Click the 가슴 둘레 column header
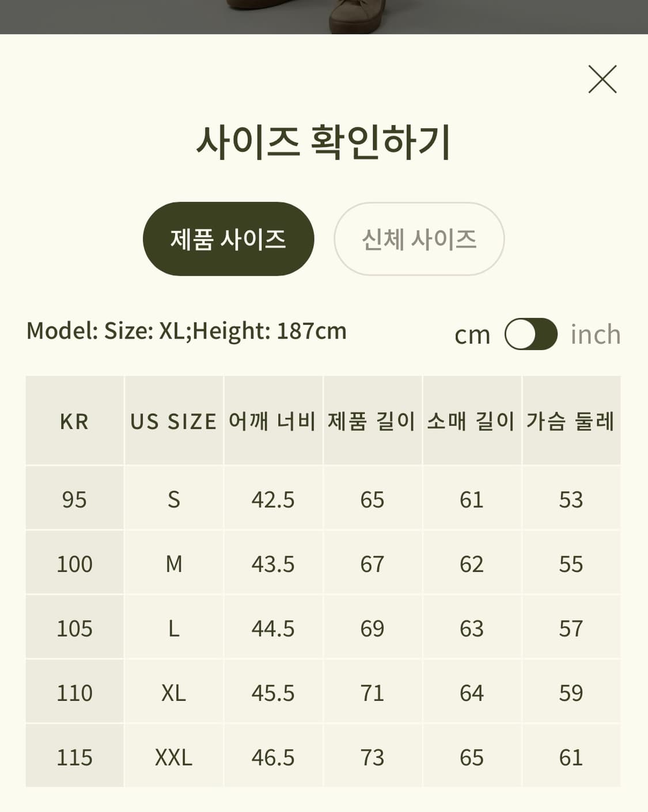The image size is (648, 812). coord(571,421)
